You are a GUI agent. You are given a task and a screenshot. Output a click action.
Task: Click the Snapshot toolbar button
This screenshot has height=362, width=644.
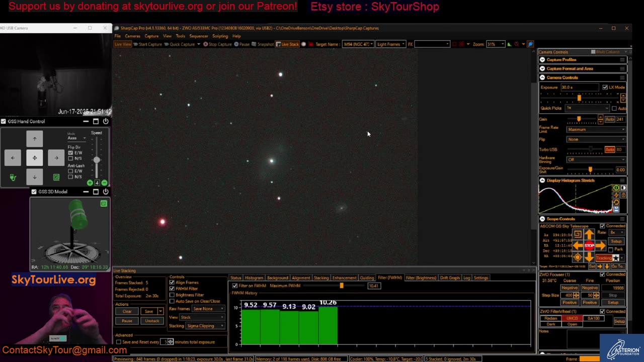coord(263,44)
